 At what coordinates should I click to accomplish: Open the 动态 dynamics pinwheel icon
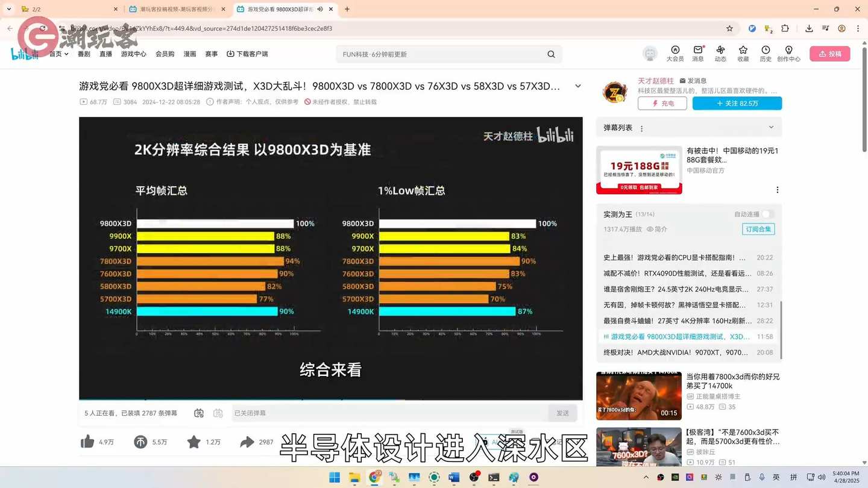(x=720, y=54)
